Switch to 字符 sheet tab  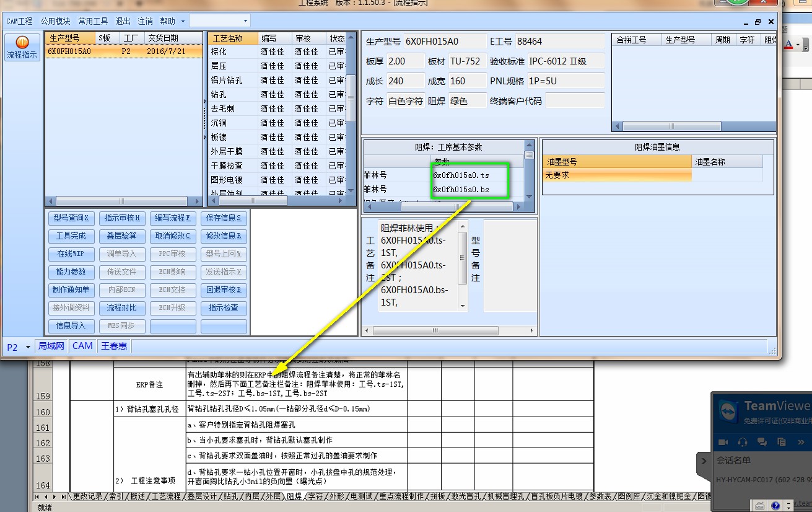point(315,497)
